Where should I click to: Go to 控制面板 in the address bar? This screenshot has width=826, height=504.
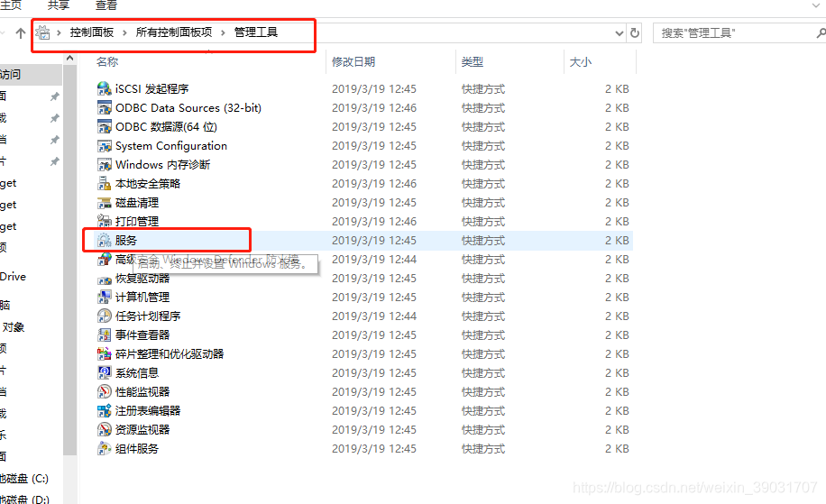pyautogui.click(x=92, y=32)
